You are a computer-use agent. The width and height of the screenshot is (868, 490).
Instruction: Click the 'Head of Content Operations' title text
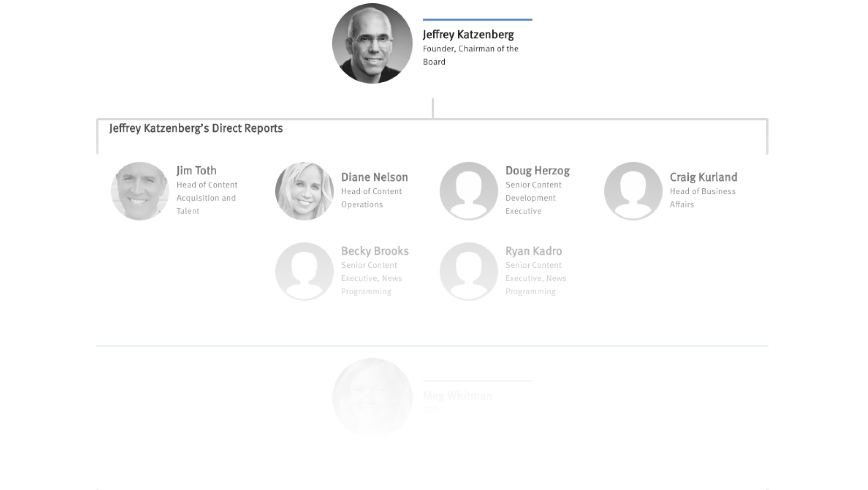(371, 198)
